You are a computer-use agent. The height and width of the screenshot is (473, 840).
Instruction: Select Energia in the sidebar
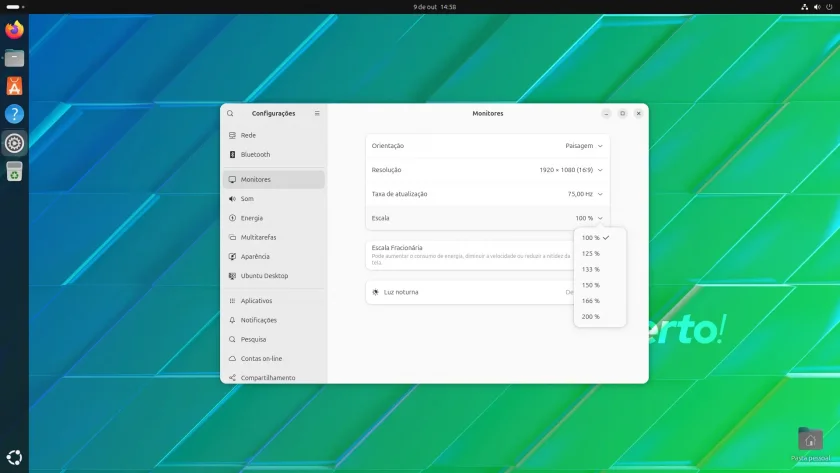coord(274,218)
